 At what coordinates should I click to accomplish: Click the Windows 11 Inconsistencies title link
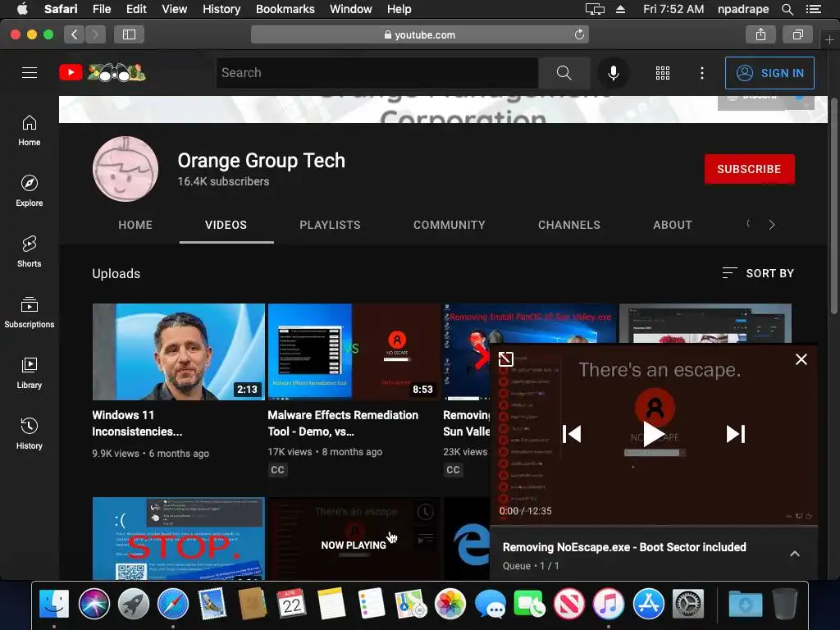pyautogui.click(x=137, y=423)
